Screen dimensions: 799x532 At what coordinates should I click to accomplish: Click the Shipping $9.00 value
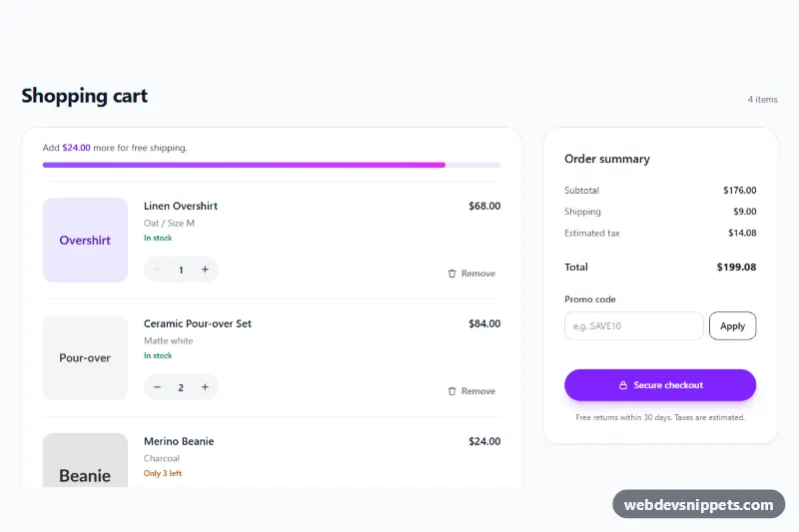tap(744, 212)
